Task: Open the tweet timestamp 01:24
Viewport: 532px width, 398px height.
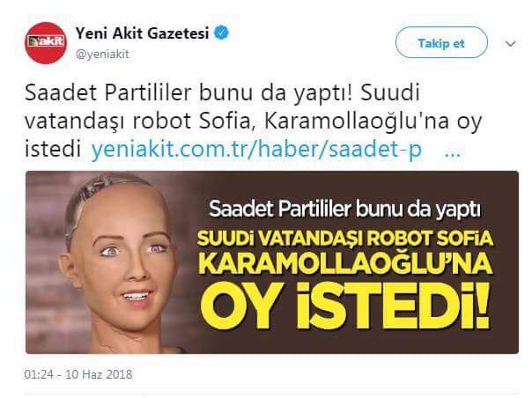Action: [39, 374]
